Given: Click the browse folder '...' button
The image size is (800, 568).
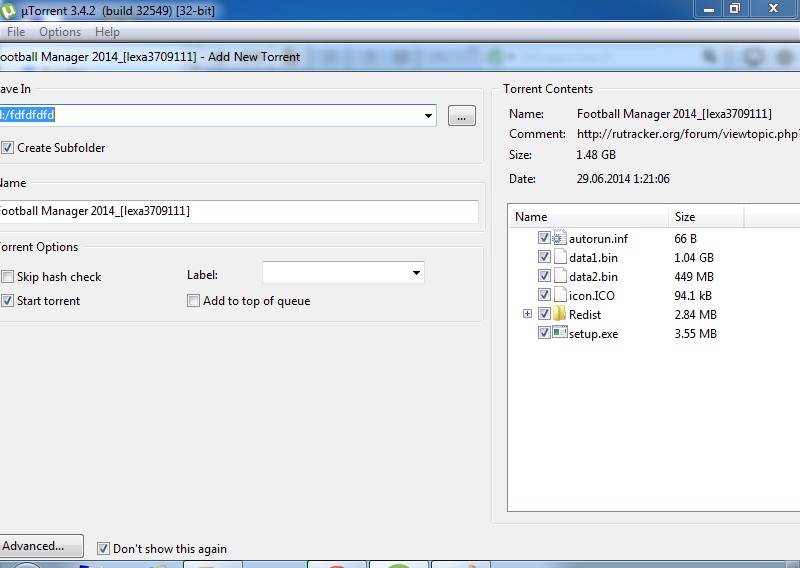Looking at the screenshot, I should (462, 116).
